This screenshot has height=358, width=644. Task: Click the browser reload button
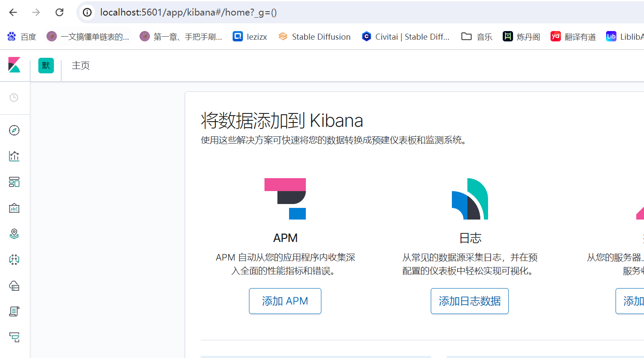[59, 13]
